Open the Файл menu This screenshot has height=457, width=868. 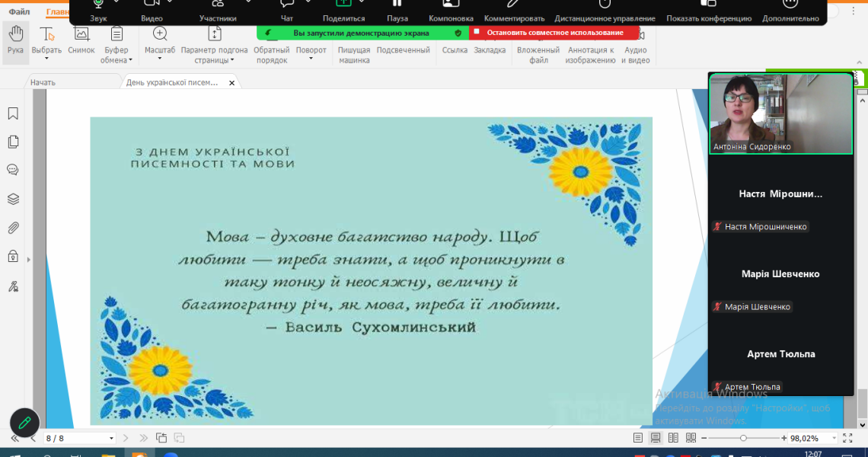[19, 11]
